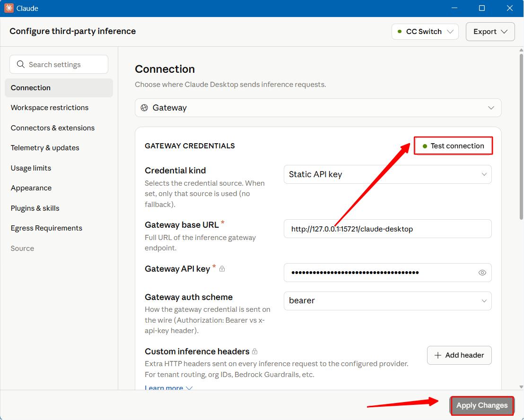This screenshot has height=420, width=524.
Task: Click the plus icon in Add header
Action: [438, 355]
